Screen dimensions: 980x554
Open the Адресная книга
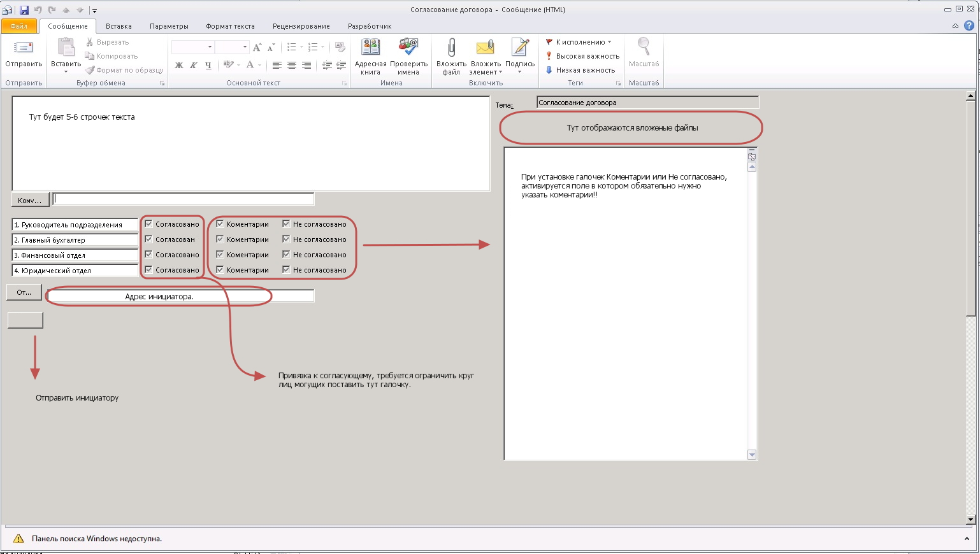point(370,57)
